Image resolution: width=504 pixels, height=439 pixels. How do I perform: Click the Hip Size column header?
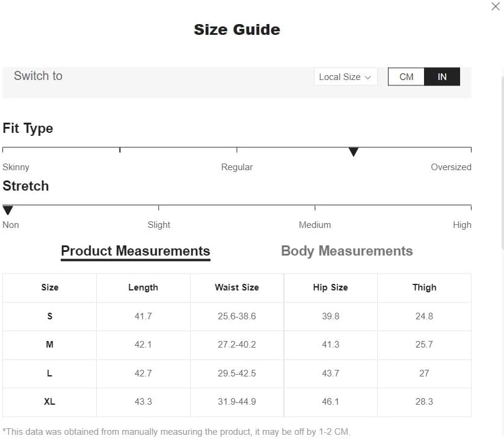[330, 287]
